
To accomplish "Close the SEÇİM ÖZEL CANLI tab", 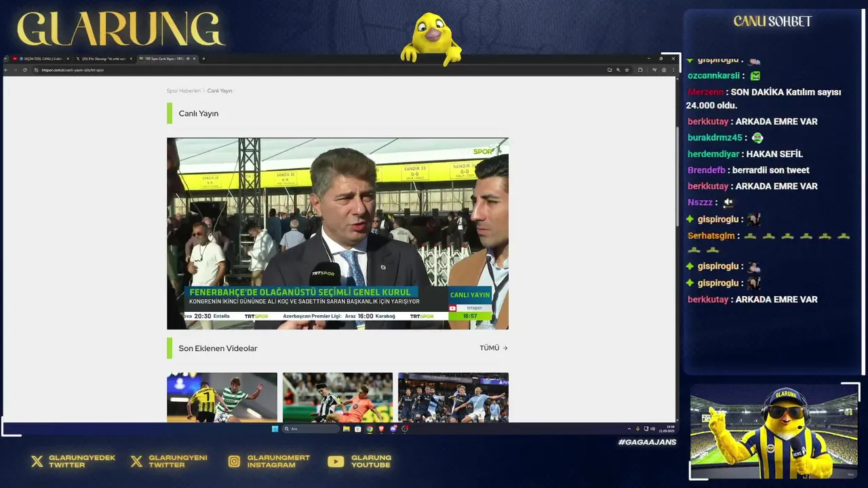I will (68, 59).
